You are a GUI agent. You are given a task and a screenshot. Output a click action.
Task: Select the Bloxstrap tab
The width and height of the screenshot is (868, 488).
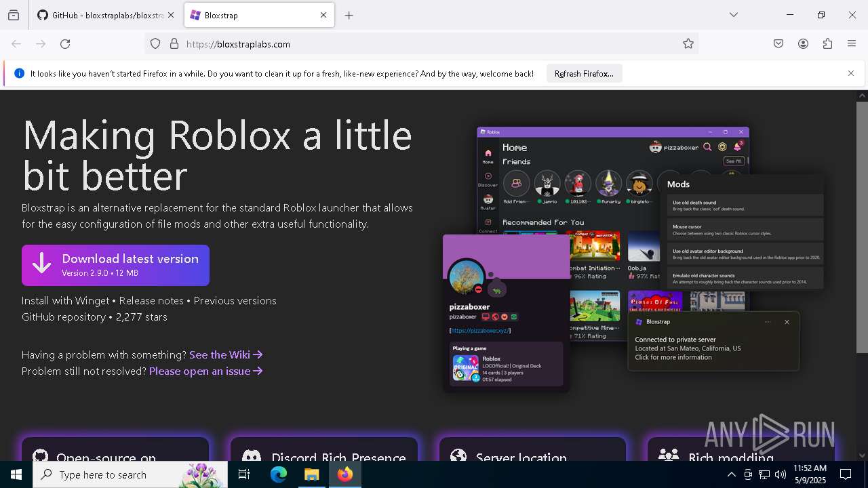259,15
